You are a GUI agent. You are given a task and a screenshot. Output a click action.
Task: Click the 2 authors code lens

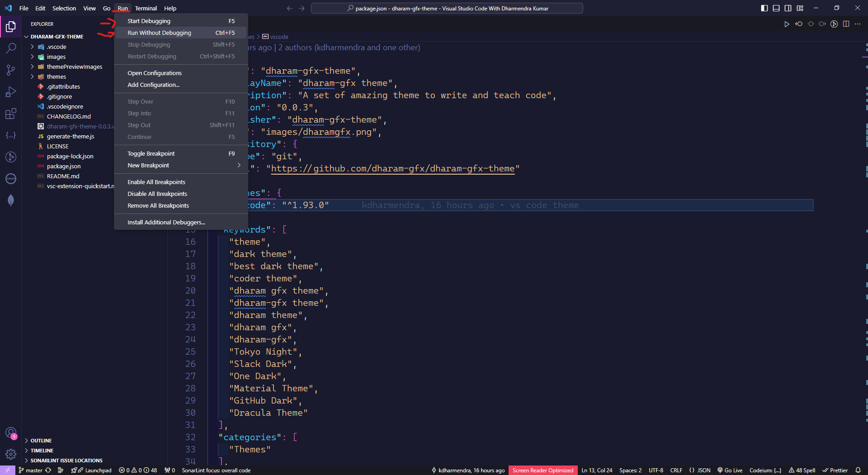(x=349, y=47)
